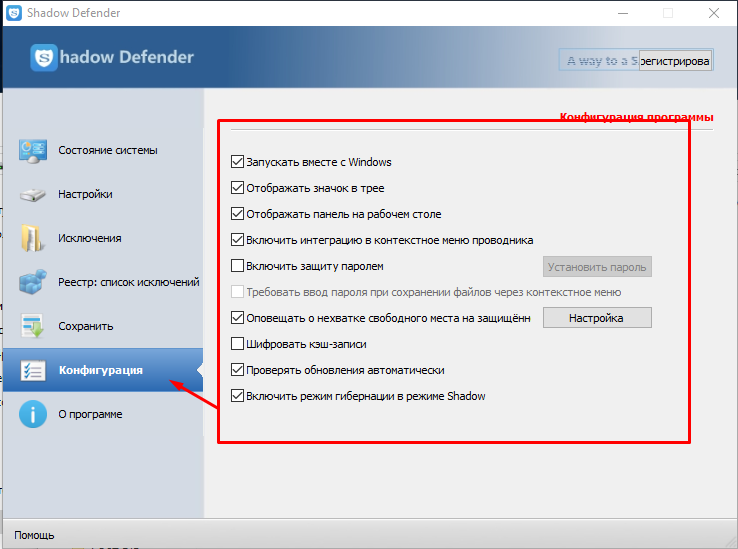Screen dimensions: 738x549
Task: Click the registry exclusions cubes icon
Action: pos(32,282)
